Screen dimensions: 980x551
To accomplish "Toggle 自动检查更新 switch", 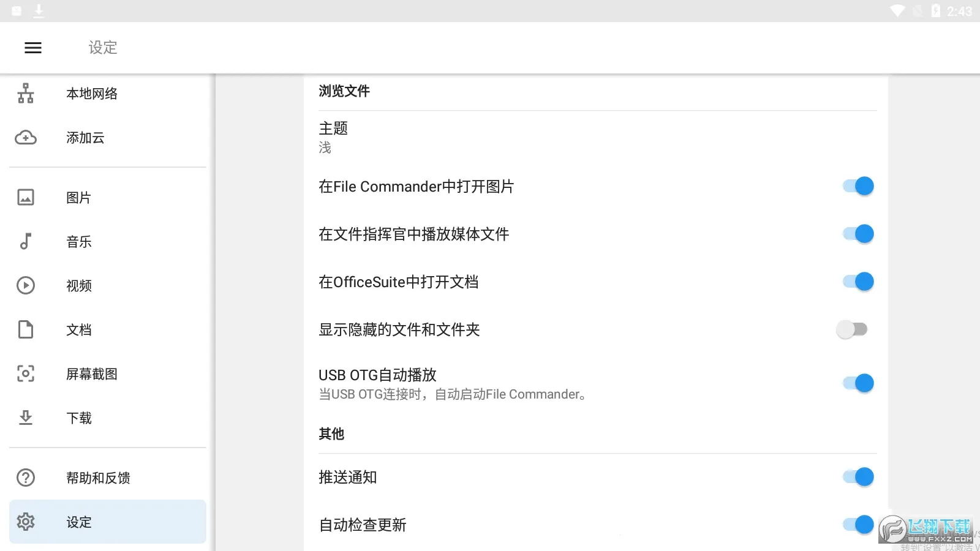I will click(858, 525).
